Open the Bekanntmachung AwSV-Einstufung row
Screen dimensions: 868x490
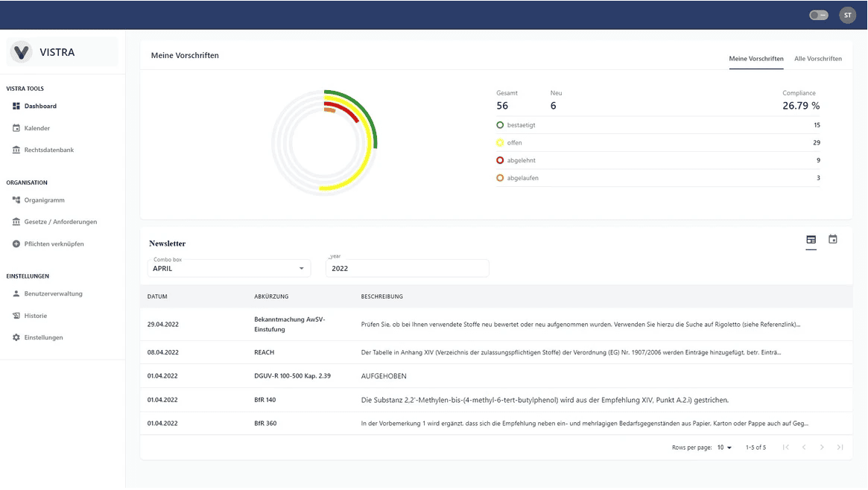(x=496, y=324)
